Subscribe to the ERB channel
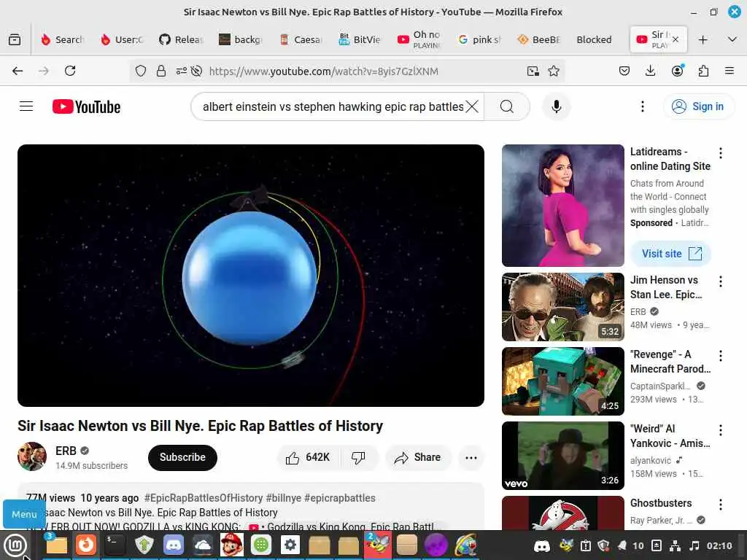The height and width of the screenshot is (560, 747). (x=182, y=457)
